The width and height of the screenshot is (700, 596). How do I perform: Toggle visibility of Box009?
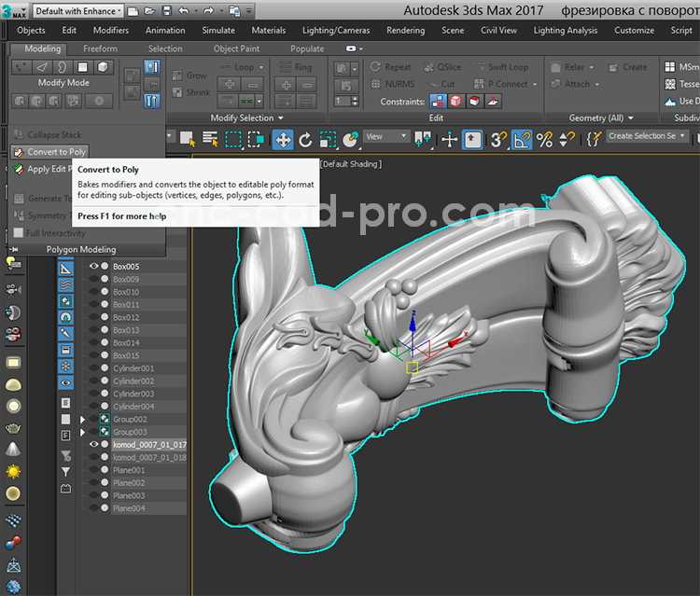point(93,279)
